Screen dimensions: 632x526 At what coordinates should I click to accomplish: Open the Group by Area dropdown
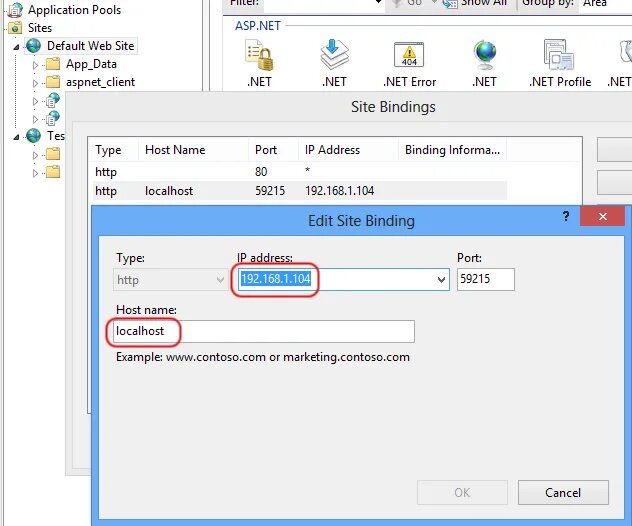pos(605,3)
